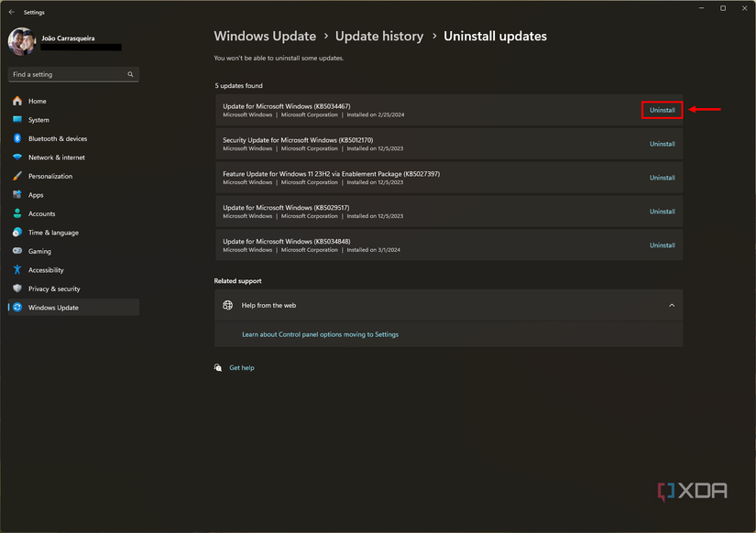Go to Privacy & security settings
The width and height of the screenshot is (756, 533).
pos(74,288)
